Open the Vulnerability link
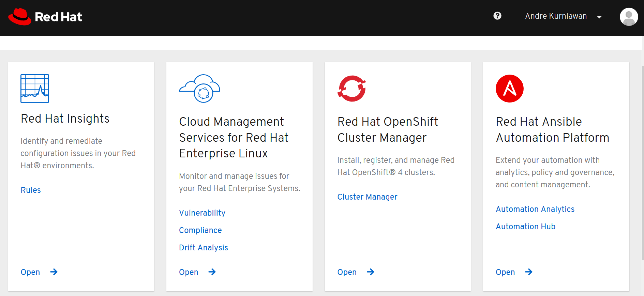 (202, 213)
